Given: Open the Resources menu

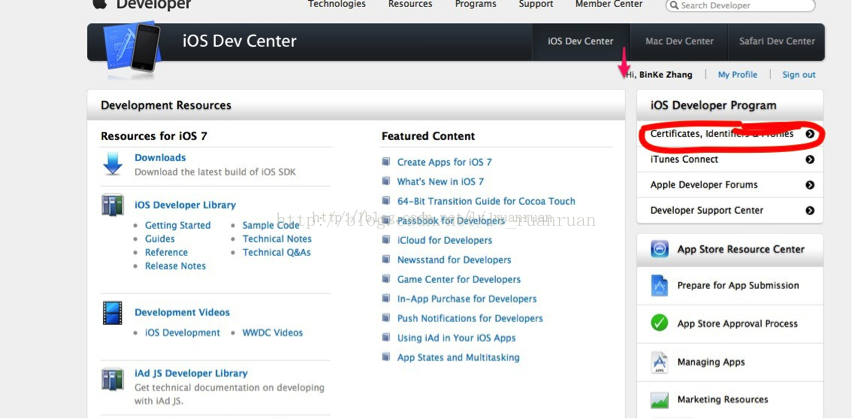Looking at the screenshot, I should coord(410,4).
